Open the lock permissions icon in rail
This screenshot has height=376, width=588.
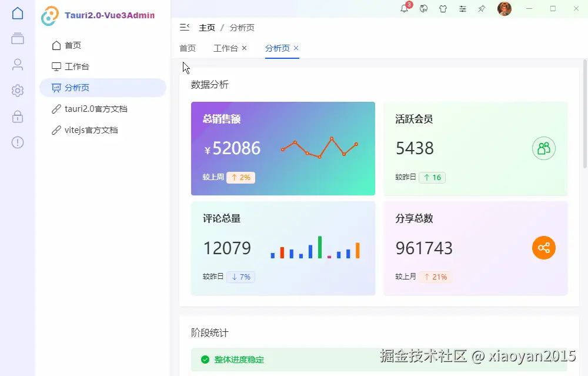18,117
